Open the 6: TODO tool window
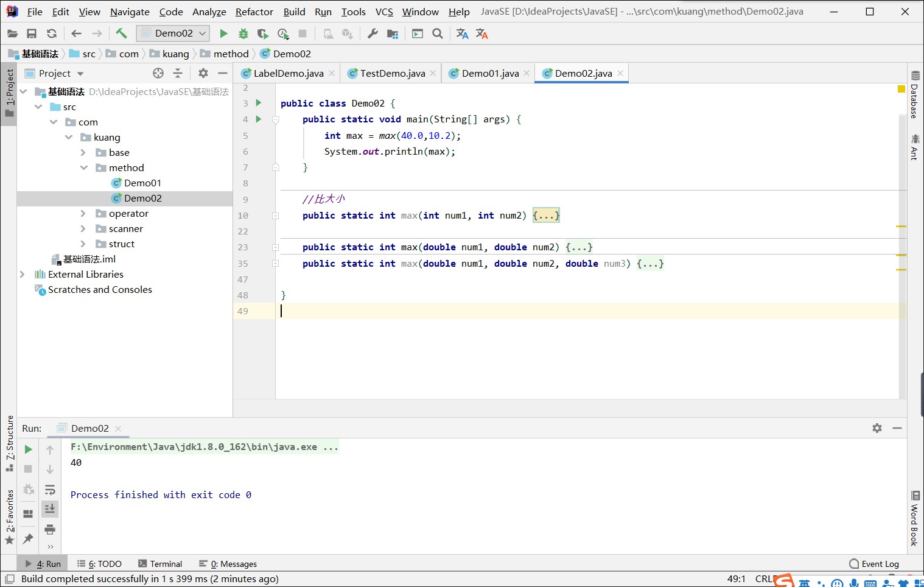Screen dimensions: 924x587 pos(99,564)
